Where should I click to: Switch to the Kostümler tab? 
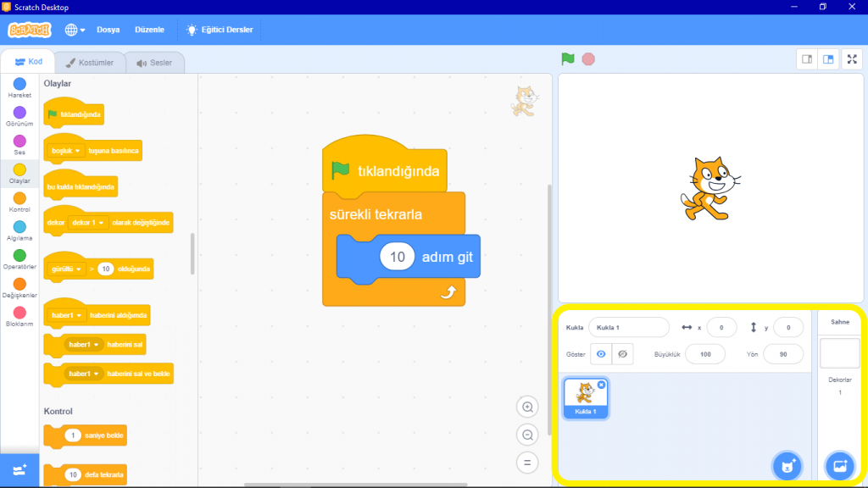pyautogui.click(x=90, y=63)
